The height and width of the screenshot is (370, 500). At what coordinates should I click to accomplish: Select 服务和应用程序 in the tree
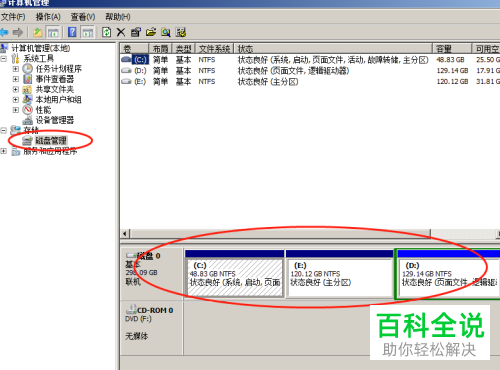(x=50, y=151)
